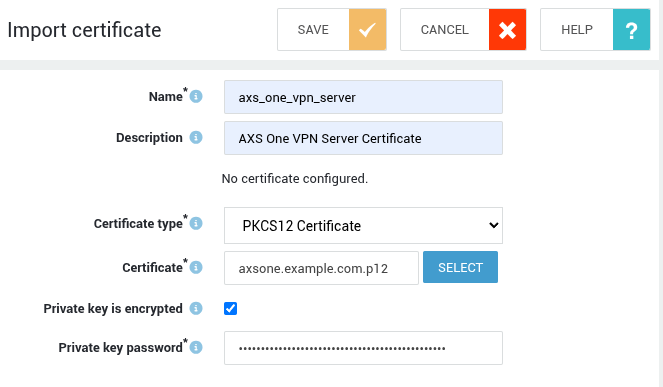Expand the Certificate type dropdown
This screenshot has width=663, height=387.
(363, 225)
